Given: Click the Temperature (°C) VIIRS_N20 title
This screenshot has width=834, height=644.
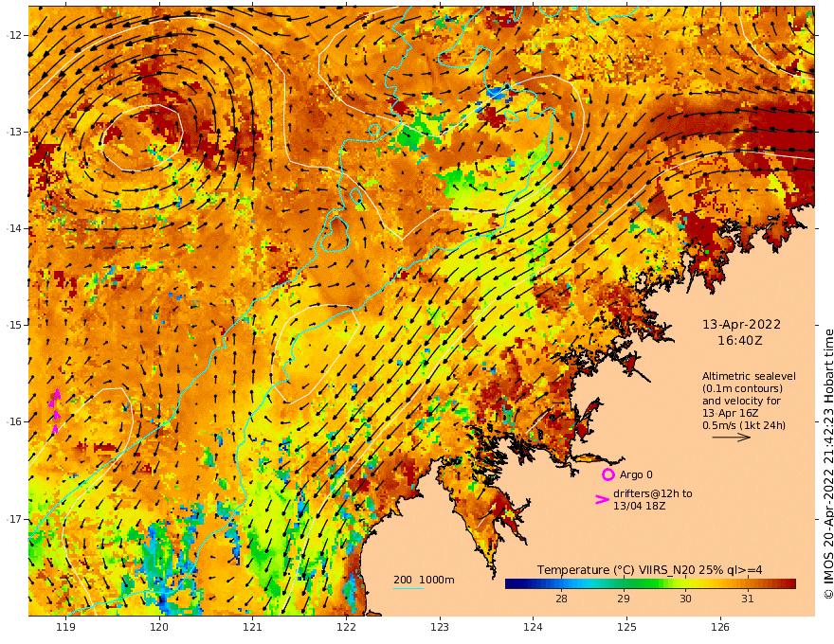Looking at the screenshot, I should tap(649, 569).
